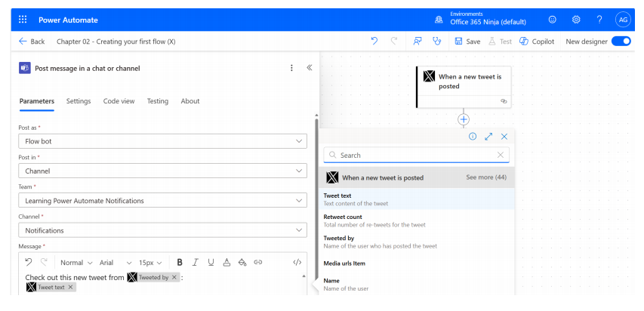This screenshot has width=644, height=311.
Task: Open the highlight color fill tool
Action: coord(242,262)
